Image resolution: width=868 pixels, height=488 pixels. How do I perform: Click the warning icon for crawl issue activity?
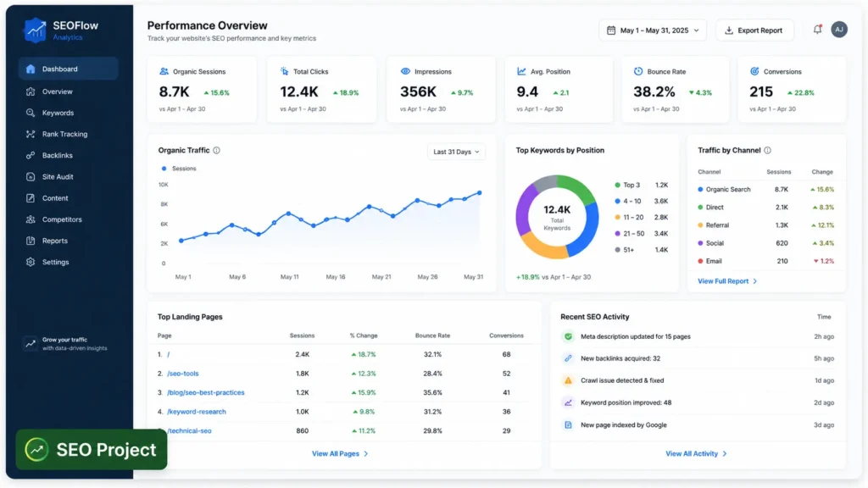[568, 380]
